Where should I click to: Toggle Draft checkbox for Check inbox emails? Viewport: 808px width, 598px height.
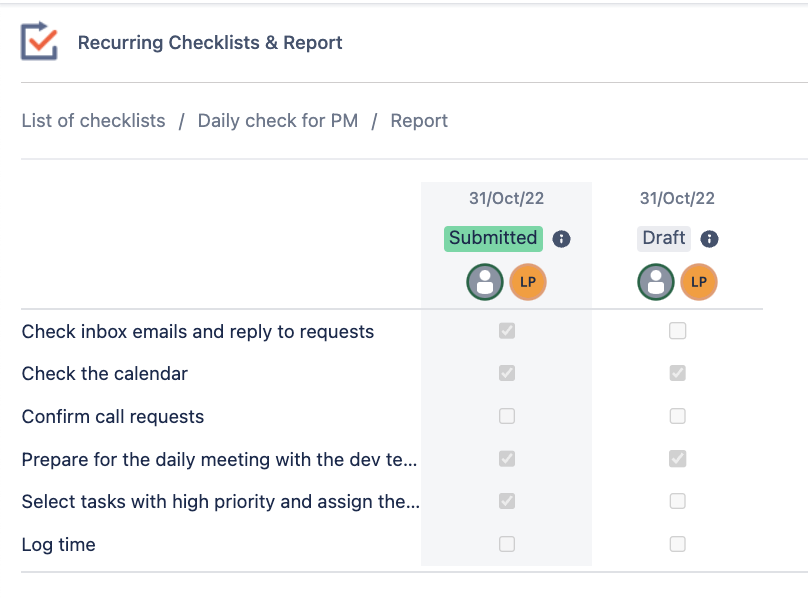point(678,331)
